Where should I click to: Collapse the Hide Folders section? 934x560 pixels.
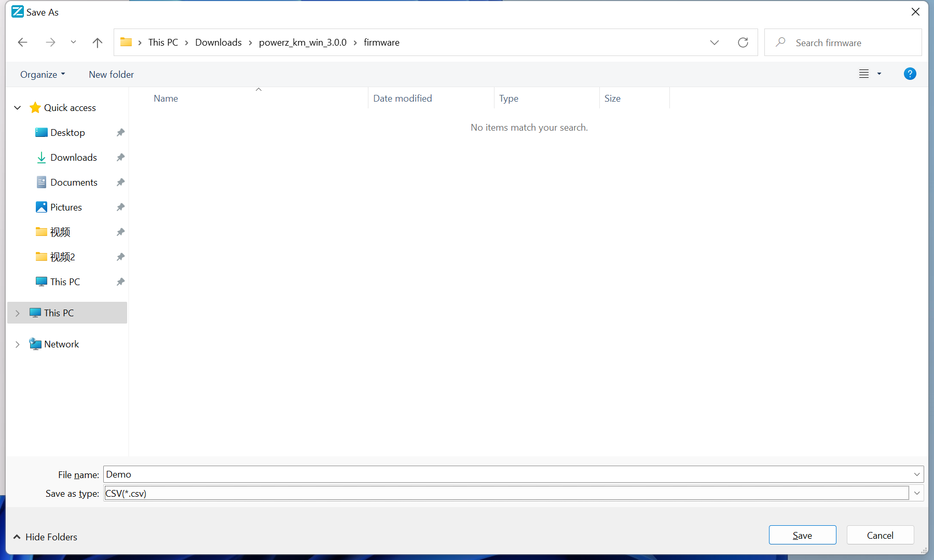pyautogui.click(x=44, y=537)
